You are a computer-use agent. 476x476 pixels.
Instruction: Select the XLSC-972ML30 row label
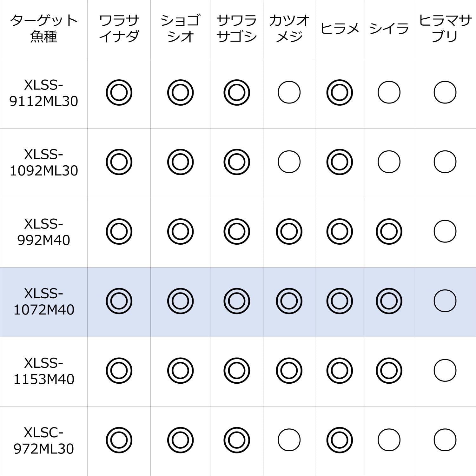(x=44, y=440)
